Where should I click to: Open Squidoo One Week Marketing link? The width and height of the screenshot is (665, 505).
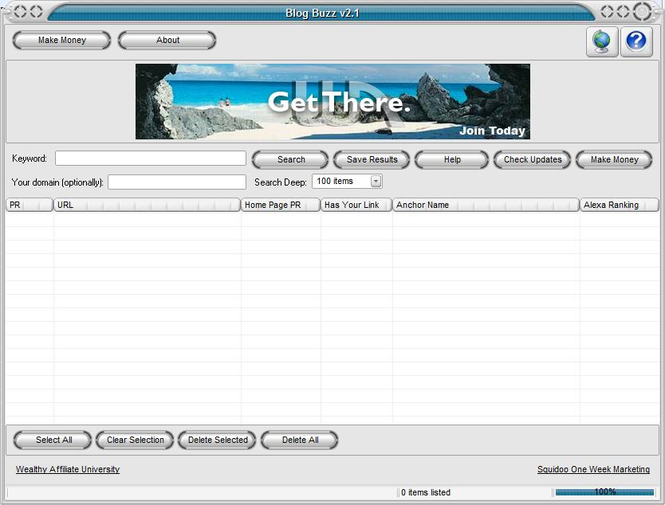[x=593, y=469]
